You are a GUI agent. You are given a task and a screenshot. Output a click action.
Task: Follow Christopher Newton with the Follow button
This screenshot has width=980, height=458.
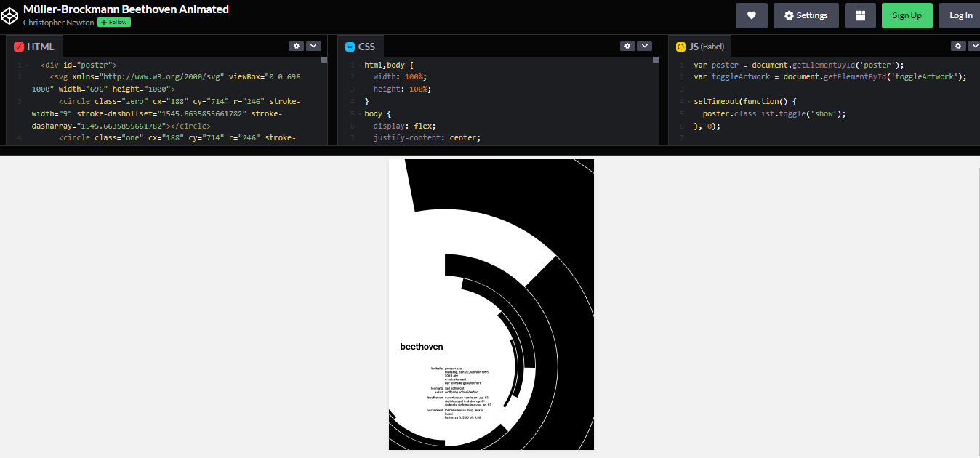[x=114, y=23]
